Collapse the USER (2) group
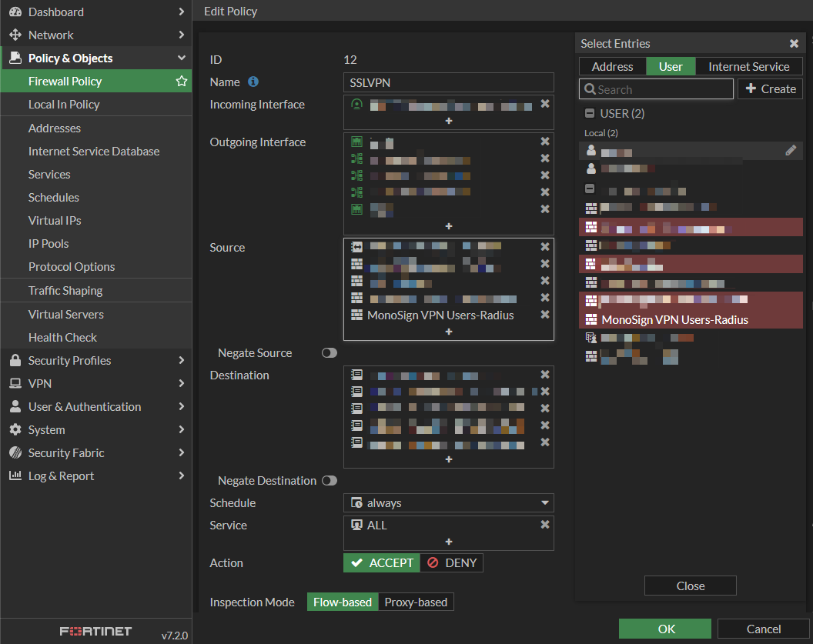Viewport: 813px width, 644px height. click(590, 113)
